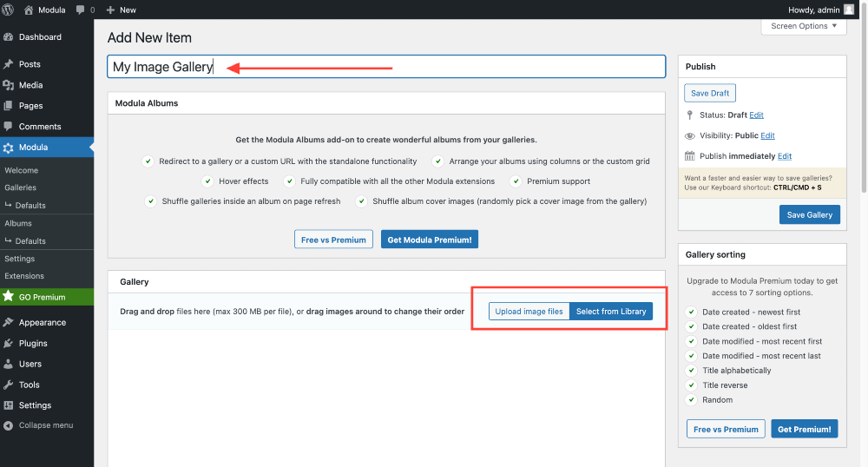
Task: Click the Publish calendar icon
Action: [x=690, y=156]
